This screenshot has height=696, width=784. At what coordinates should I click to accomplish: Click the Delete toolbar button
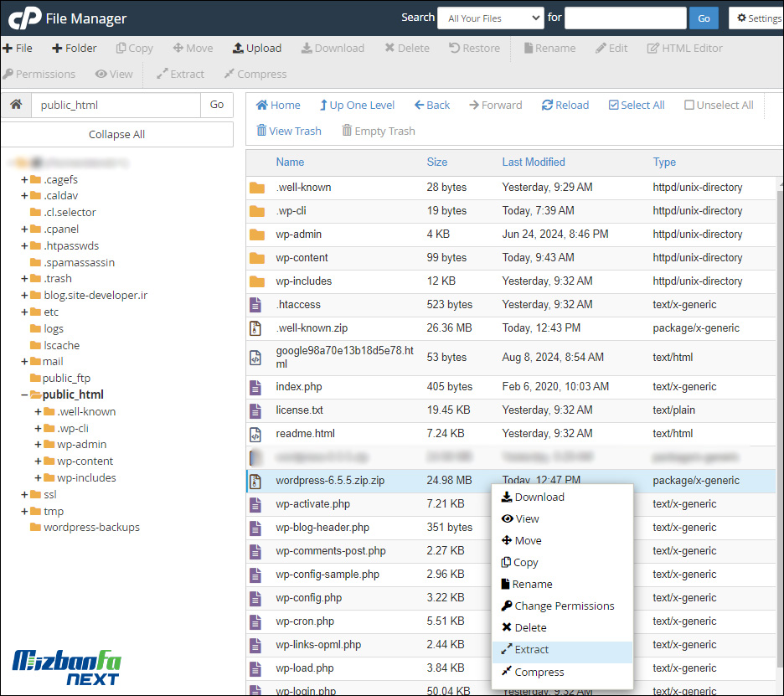[407, 48]
